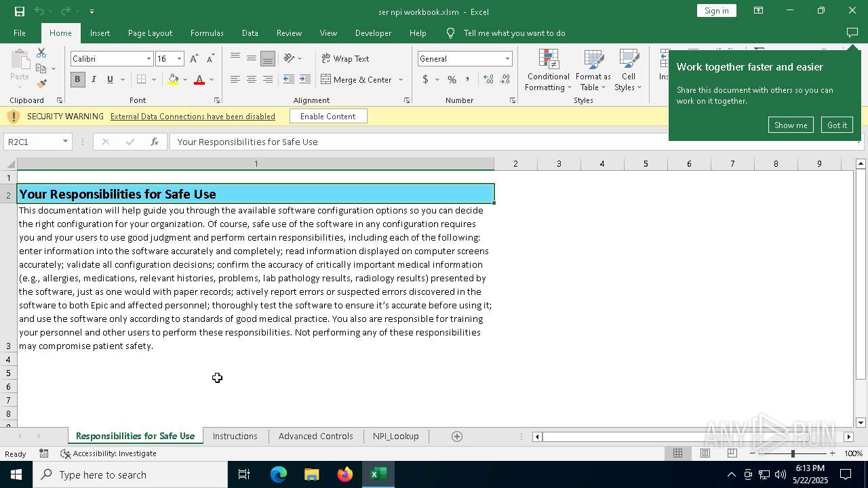Screen dimensions: 868x488
Task: Increase the font size
Action: click(x=195, y=59)
